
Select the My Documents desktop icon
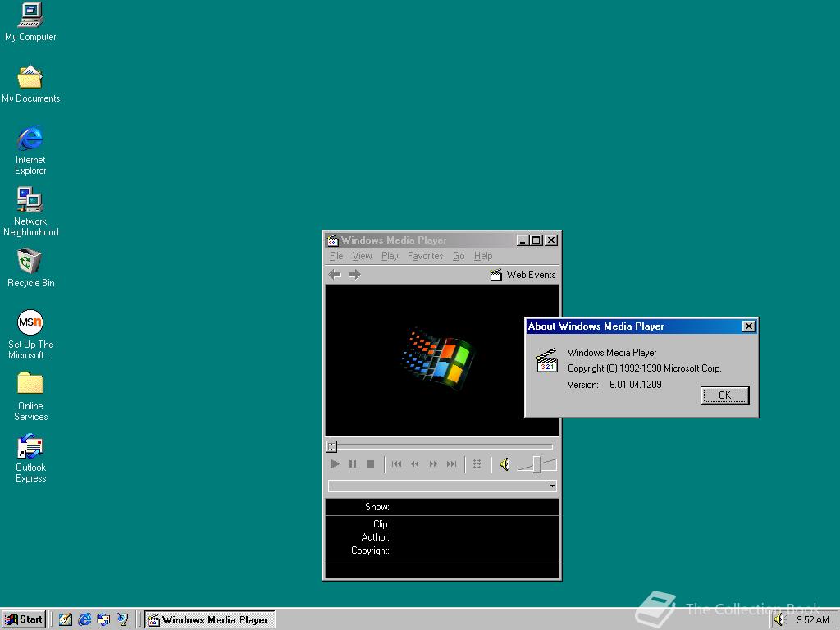point(30,84)
